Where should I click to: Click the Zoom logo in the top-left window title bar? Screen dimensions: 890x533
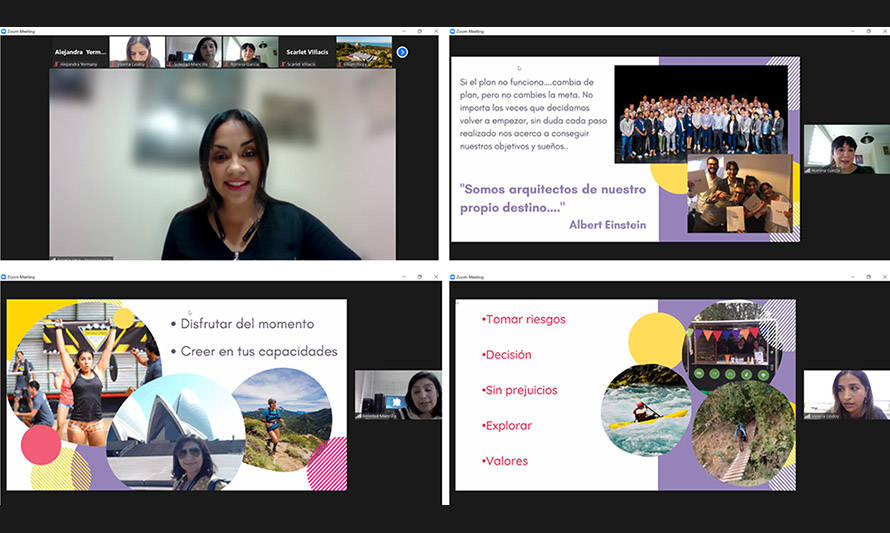(3, 31)
